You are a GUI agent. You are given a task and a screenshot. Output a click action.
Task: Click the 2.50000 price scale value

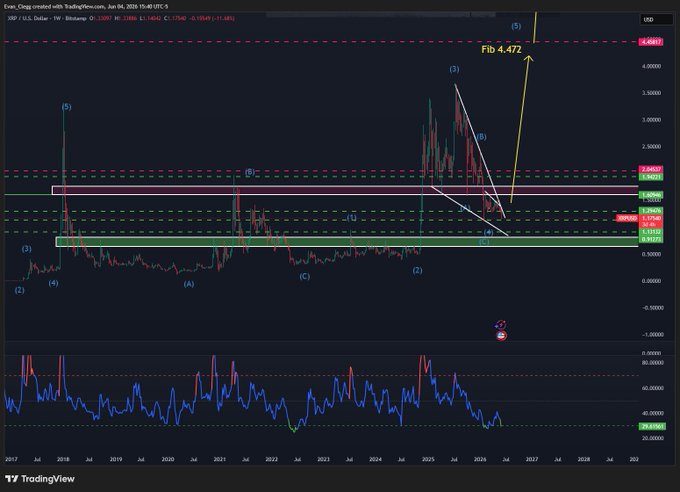(651, 147)
